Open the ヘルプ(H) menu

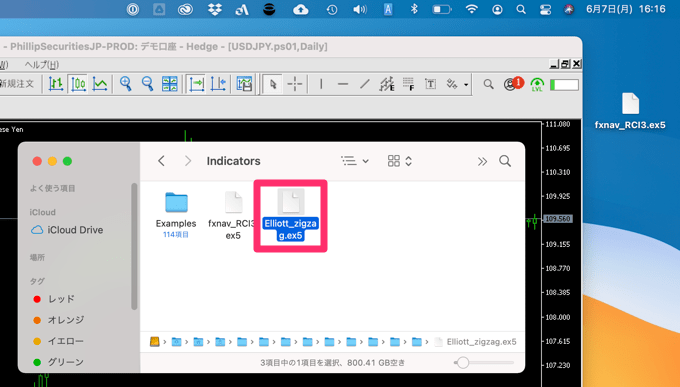(42, 65)
